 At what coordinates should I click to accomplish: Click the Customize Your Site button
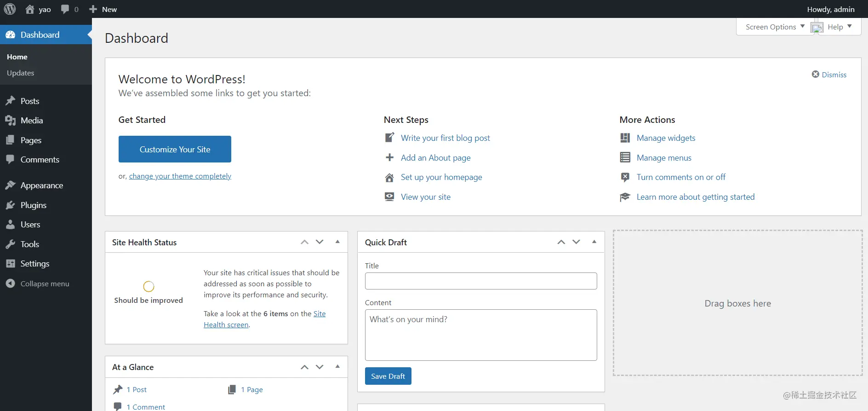tap(175, 149)
